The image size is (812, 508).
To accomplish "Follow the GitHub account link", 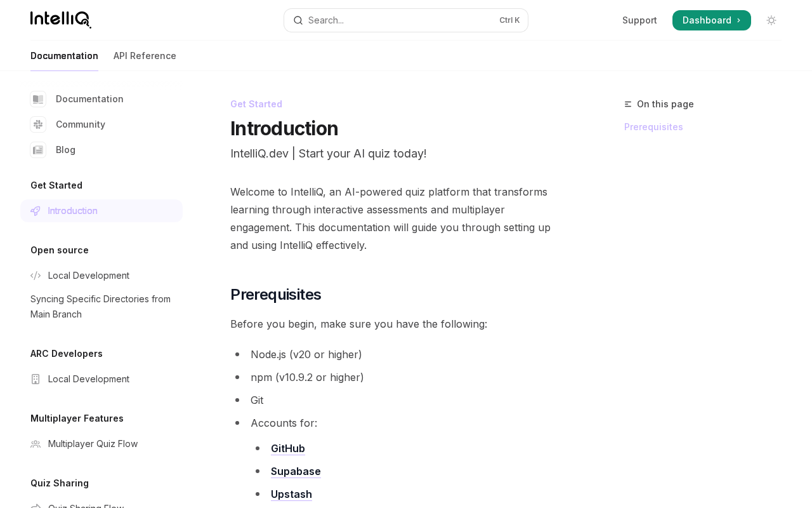I will pos(288,448).
